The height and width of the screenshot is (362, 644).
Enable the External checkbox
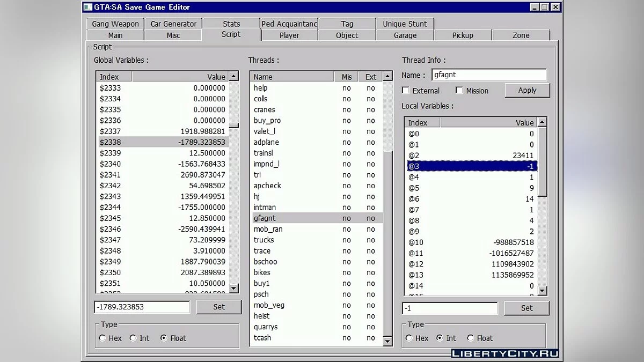coord(405,90)
